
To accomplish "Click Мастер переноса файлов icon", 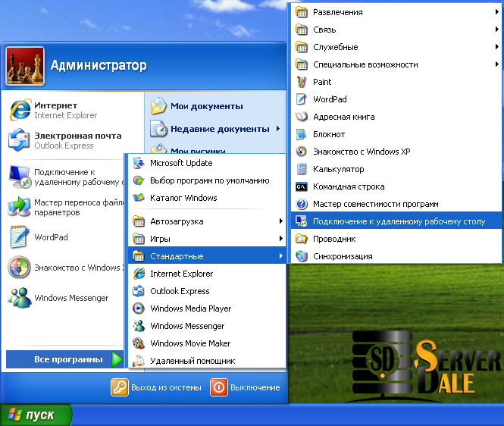I will click(x=19, y=207).
